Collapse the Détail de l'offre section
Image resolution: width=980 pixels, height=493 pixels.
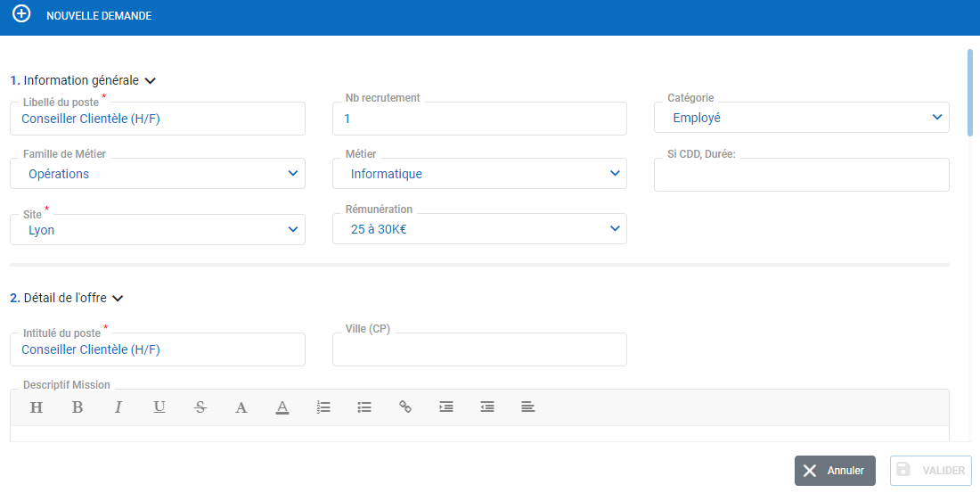(x=118, y=299)
